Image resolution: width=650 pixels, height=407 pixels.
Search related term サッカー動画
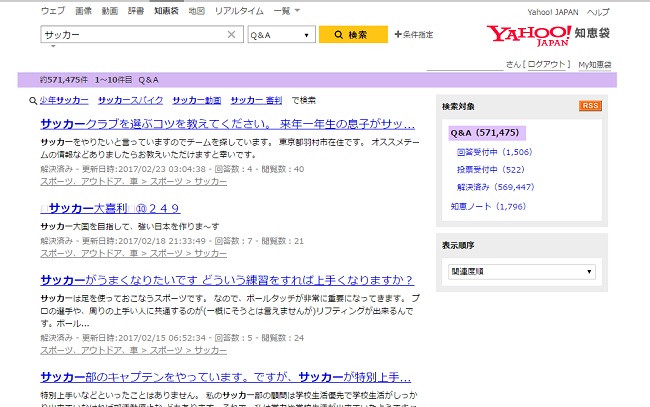point(197,100)
